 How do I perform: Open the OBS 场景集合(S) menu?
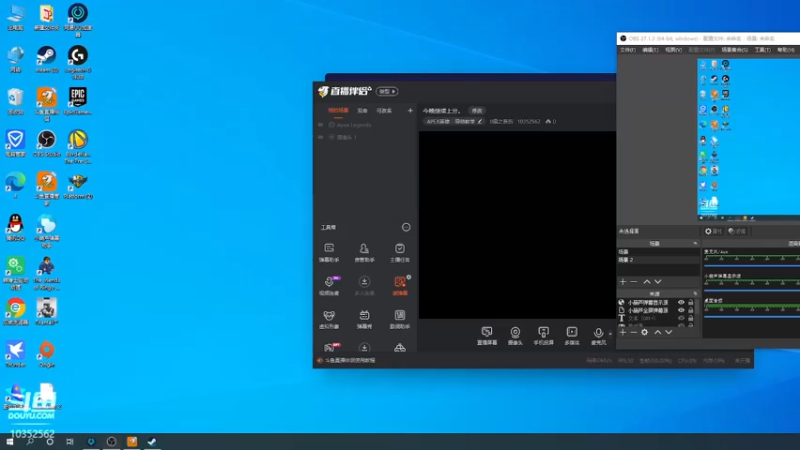pyautogui.click(x=735, y=50)
